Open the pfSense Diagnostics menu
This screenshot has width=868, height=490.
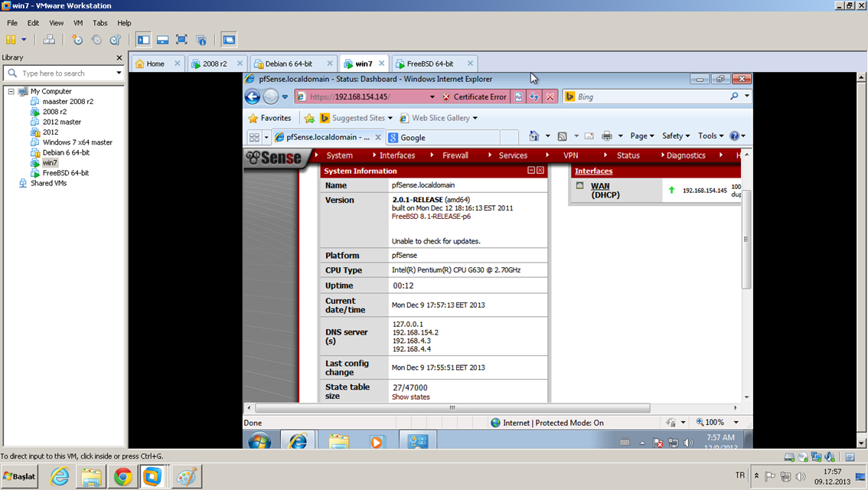click(686, 155)
